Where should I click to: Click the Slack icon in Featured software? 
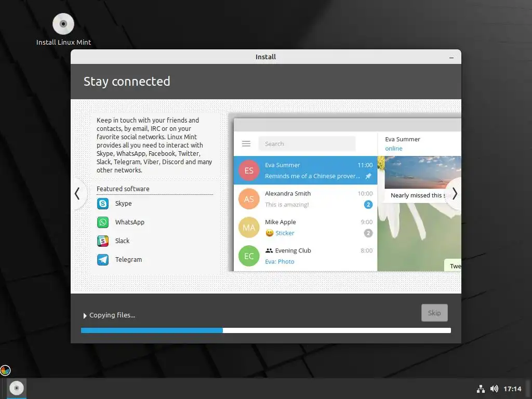pos(103,241)
